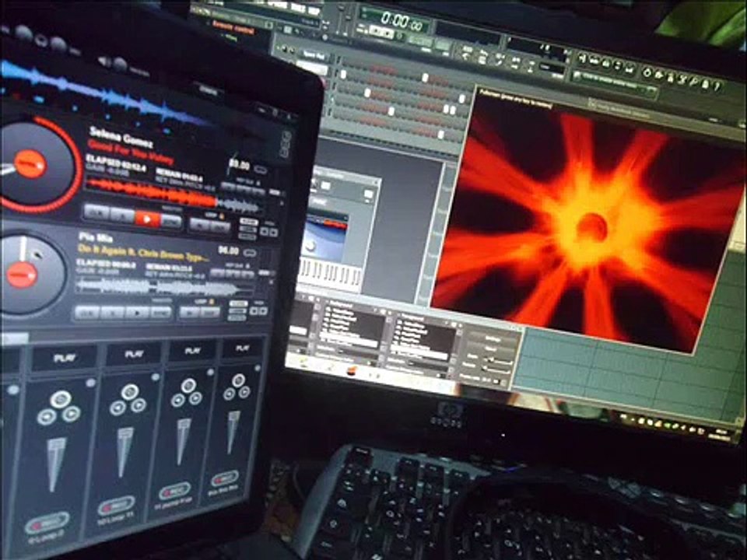Screen dimensions: 747x560
Task: Click the orange icon in the Windows taskbar
Action: tap(352, 371)
